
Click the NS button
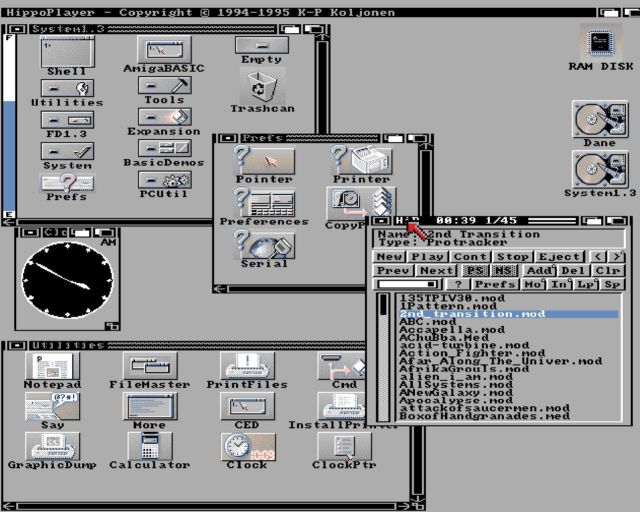504,270
